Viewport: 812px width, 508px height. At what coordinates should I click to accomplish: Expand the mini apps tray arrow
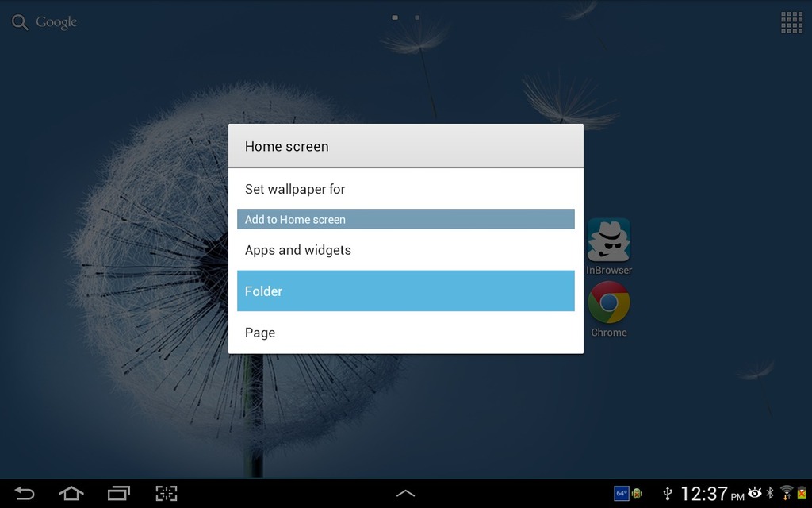click(x=405, y=493)
